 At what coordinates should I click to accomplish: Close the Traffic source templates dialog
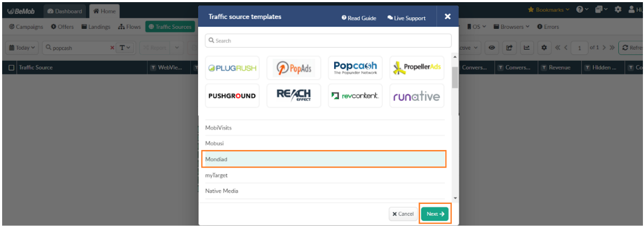pyautogui.click(x=447, y=17)
